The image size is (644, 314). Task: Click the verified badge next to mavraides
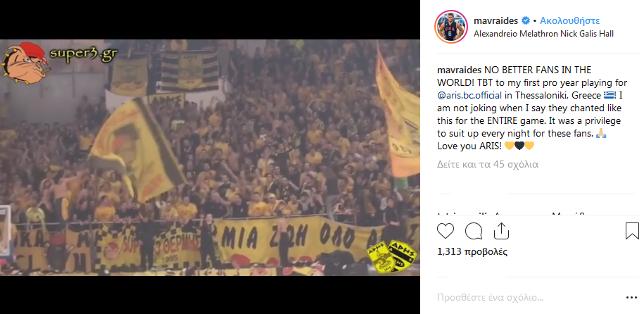click(525, 20)
